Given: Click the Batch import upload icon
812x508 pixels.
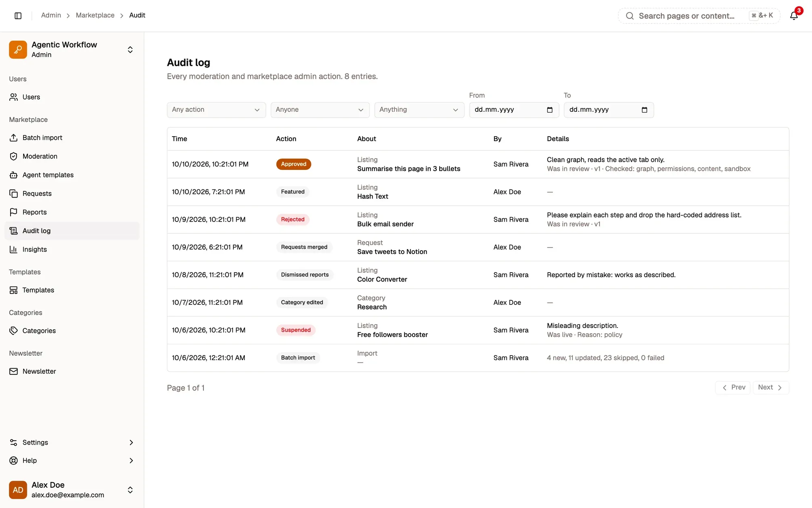Looking at the screenshot, I should (x=13, y=138).
